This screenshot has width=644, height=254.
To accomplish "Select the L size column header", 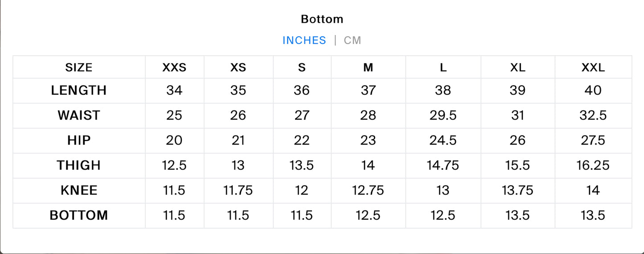I will 443,68.
